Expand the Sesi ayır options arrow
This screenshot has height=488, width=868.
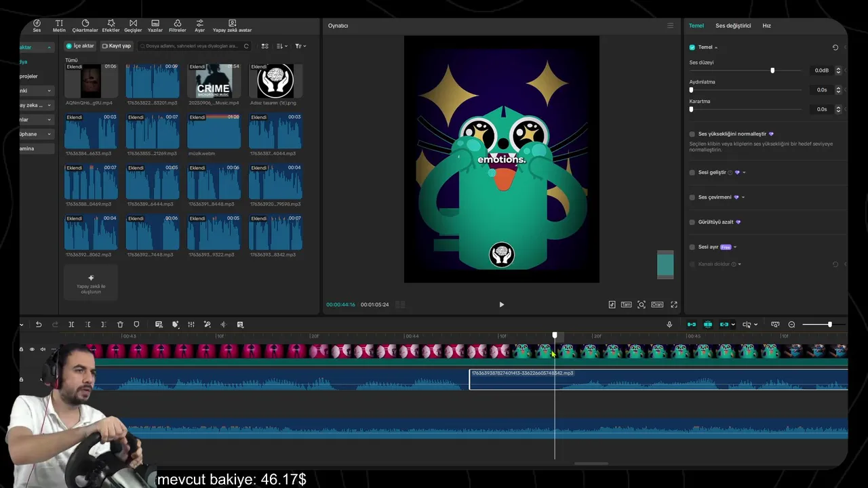point(735,247)
